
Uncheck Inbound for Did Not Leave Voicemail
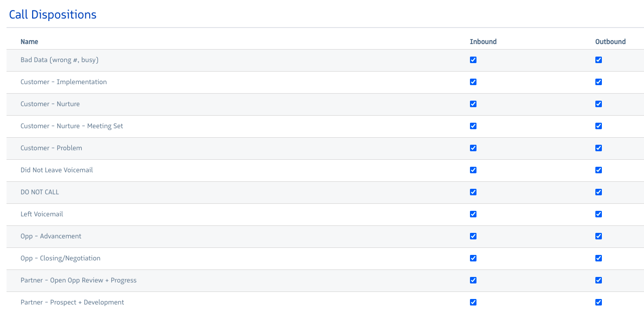coord(473,170)
